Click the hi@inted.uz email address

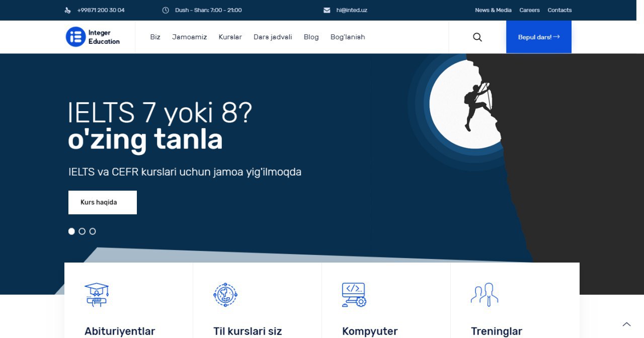pyautogui.click(x=352, y=10)
